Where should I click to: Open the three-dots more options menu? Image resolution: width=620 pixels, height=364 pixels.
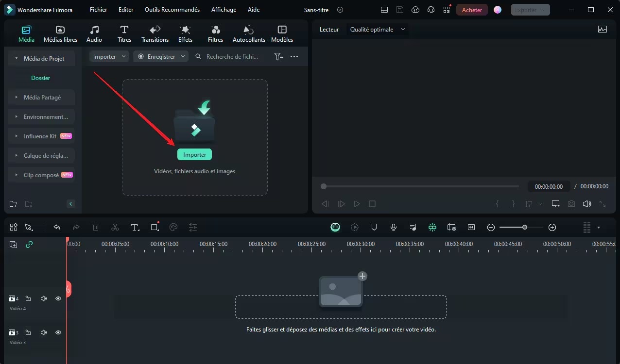click(x=294, y=57)
